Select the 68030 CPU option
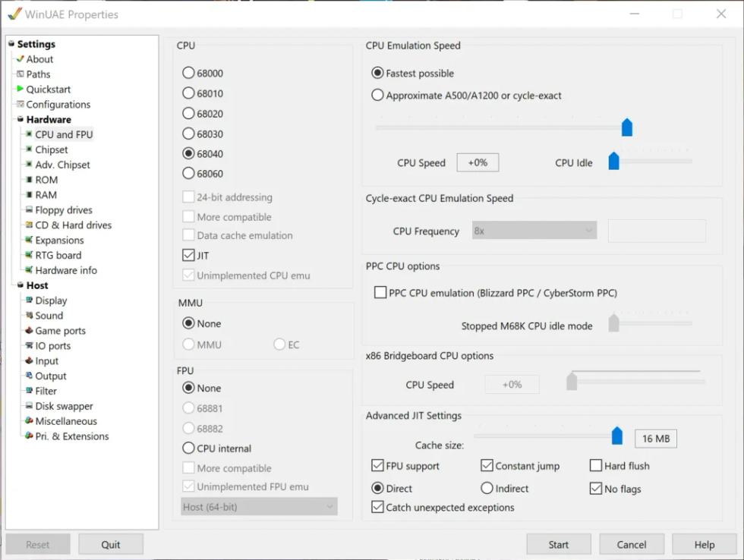 point(188,134)
